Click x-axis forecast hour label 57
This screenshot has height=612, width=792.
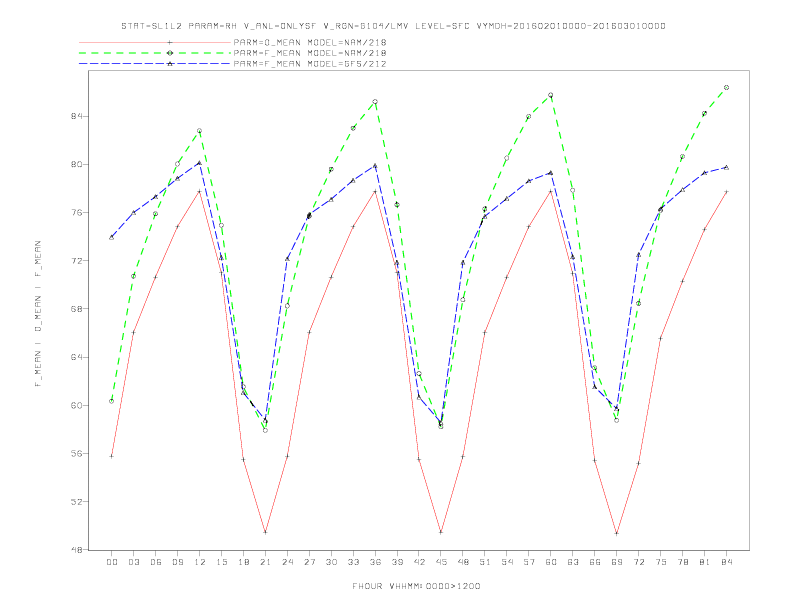tap(529, 562)
